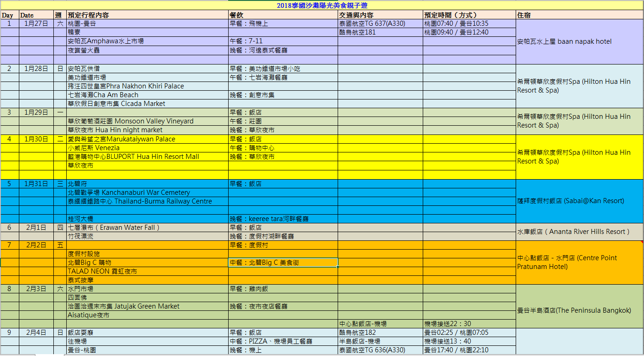Select the 安帕瓦Amphawa水上市場 itinerary cell
644x356 pixels.
click(147, 41)
